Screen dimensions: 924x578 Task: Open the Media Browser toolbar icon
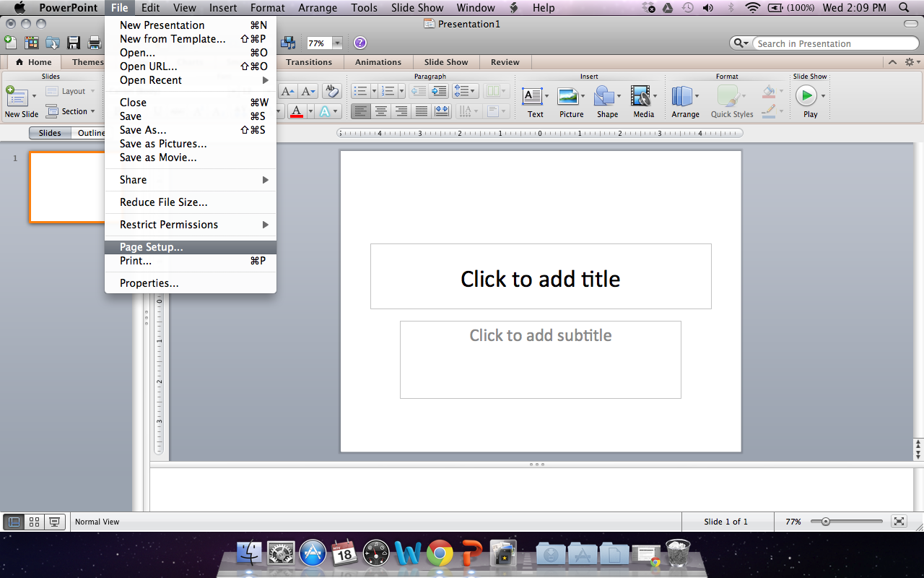[x=288, y=43]
